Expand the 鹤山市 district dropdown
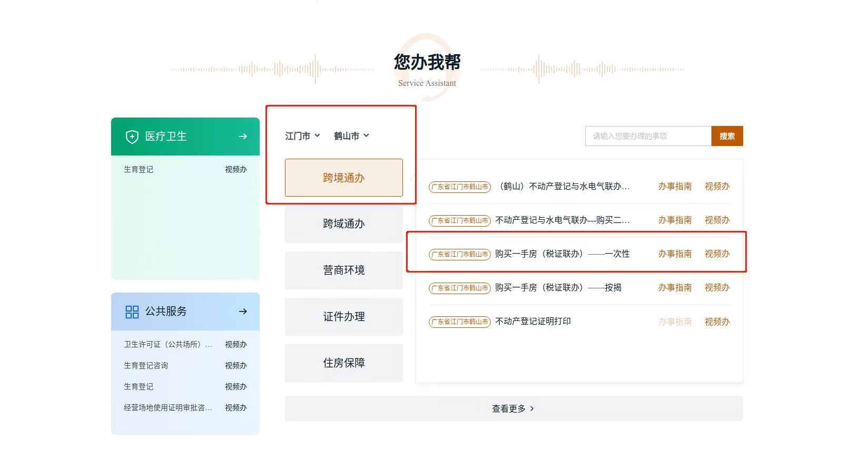 click(352, 136)
